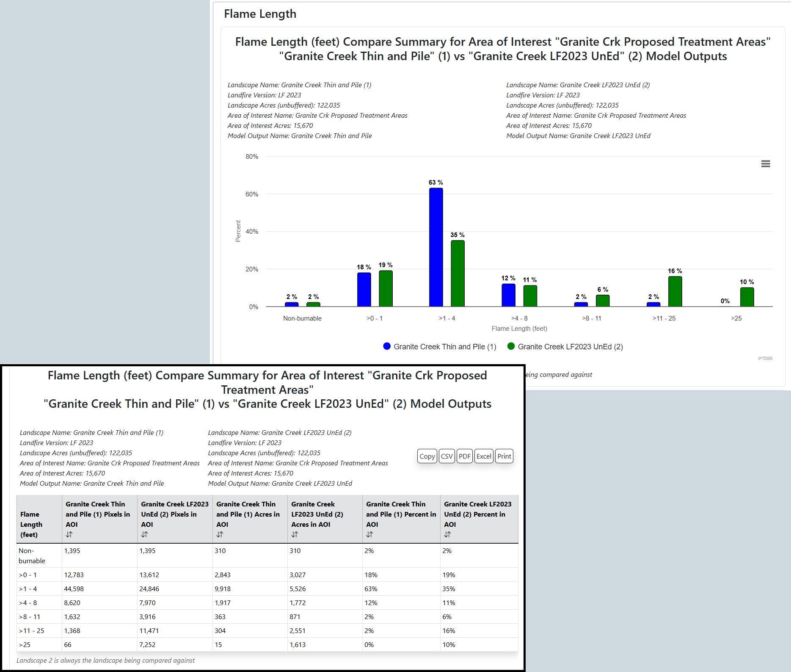Click the green 11% bar for >4 - 8
Screen dimensions: 791x672
[530, 296]
